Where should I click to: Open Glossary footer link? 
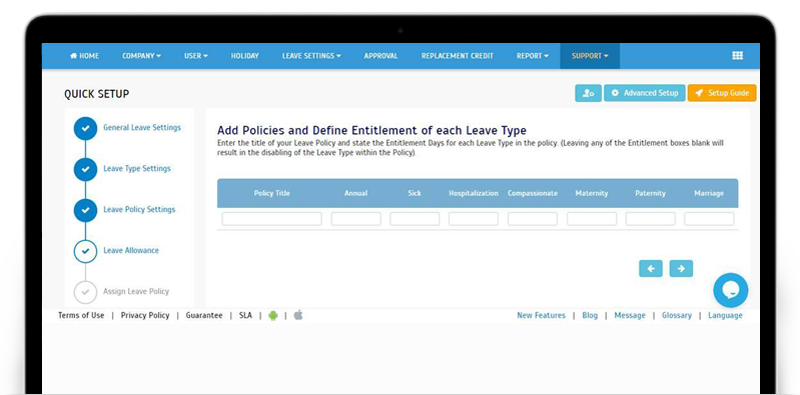(677, 315)
